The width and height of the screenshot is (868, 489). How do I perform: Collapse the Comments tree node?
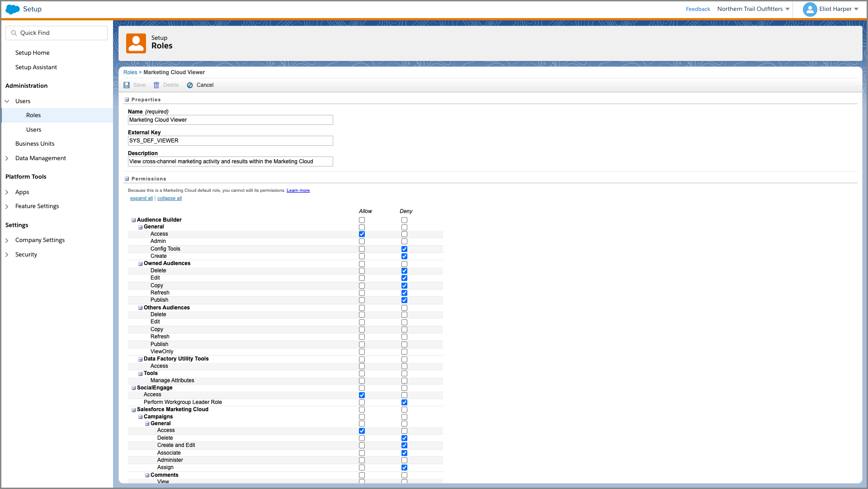pos(147,475)
